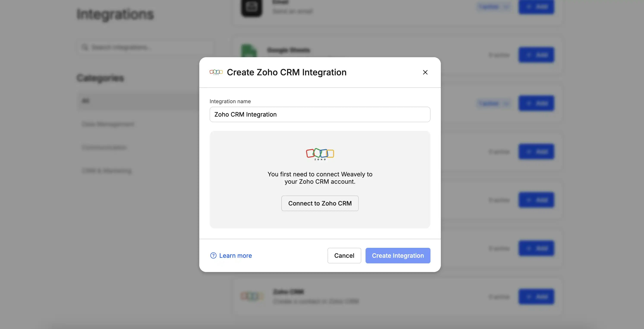Click the Create Integration button
The width and height of the screenshot is (644, 329).
[397, 255]
